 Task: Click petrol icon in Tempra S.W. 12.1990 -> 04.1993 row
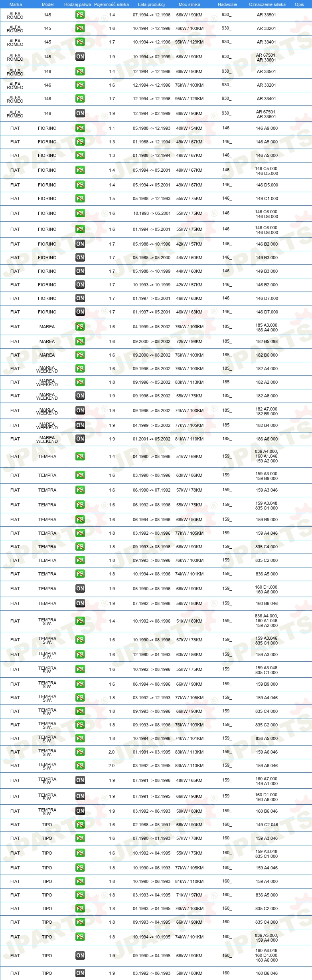point(80,655)
